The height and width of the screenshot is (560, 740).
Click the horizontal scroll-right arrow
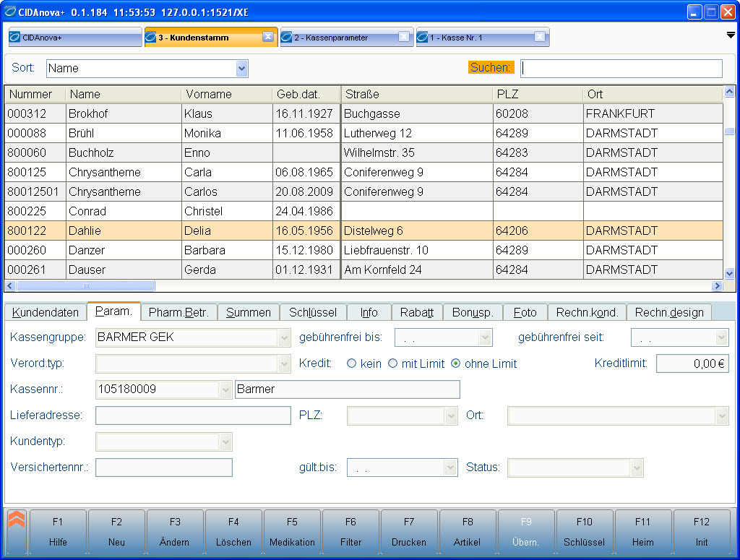coord(718,285)
